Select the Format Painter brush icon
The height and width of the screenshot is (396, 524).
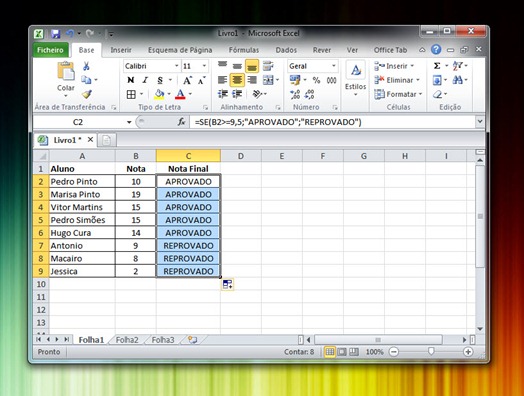(x=87, y=94)
